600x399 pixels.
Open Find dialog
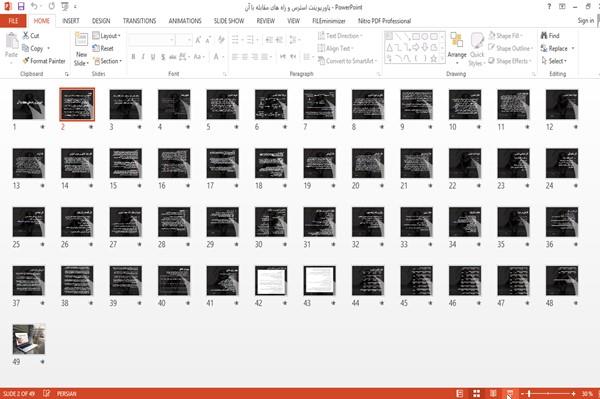coord(550,36)
